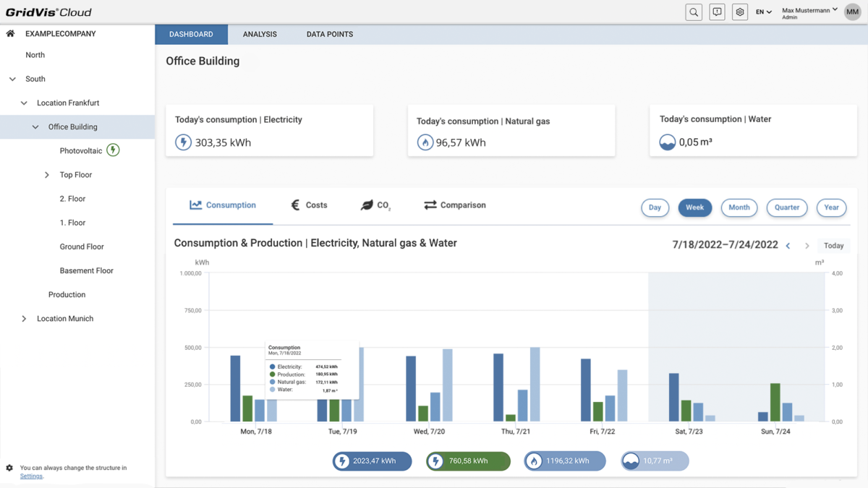Toggle the 2023,47 kWh electricity legend pill

372,461
